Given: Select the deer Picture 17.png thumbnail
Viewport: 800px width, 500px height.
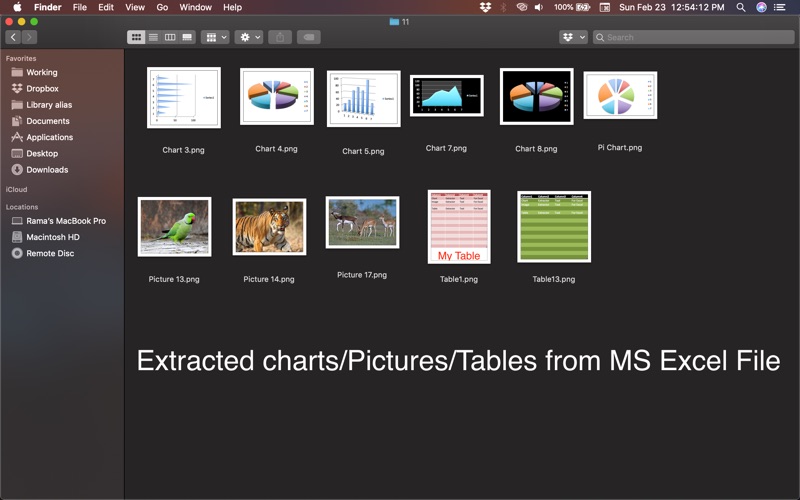Looking at the screenshot, I should (x=362, y=222).
